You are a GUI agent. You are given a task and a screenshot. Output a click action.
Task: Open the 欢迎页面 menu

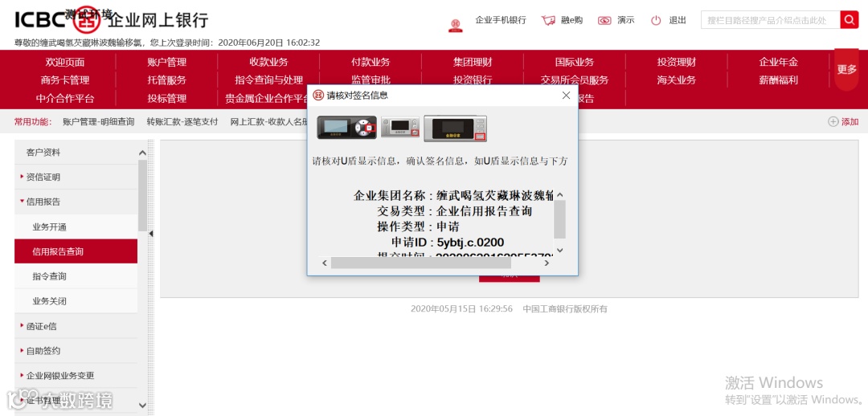pyautogui.click(x=65, y=62)
